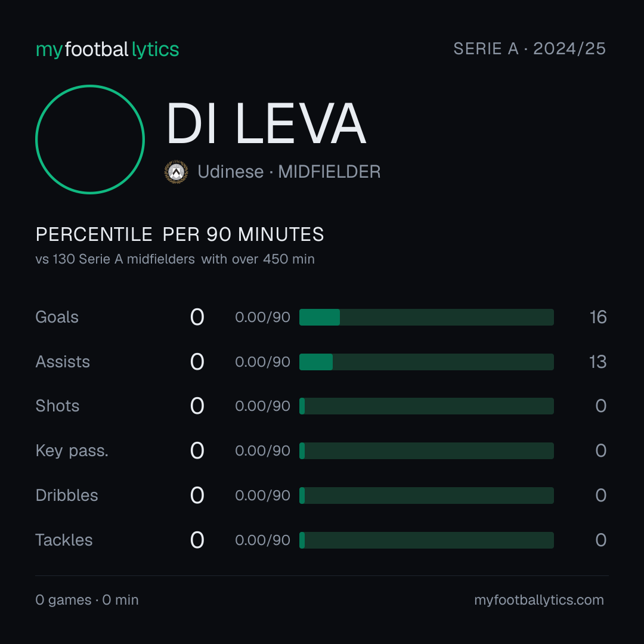Click the Assists percentile value 13
Viewport: 644px width, 644px height.
598,362
